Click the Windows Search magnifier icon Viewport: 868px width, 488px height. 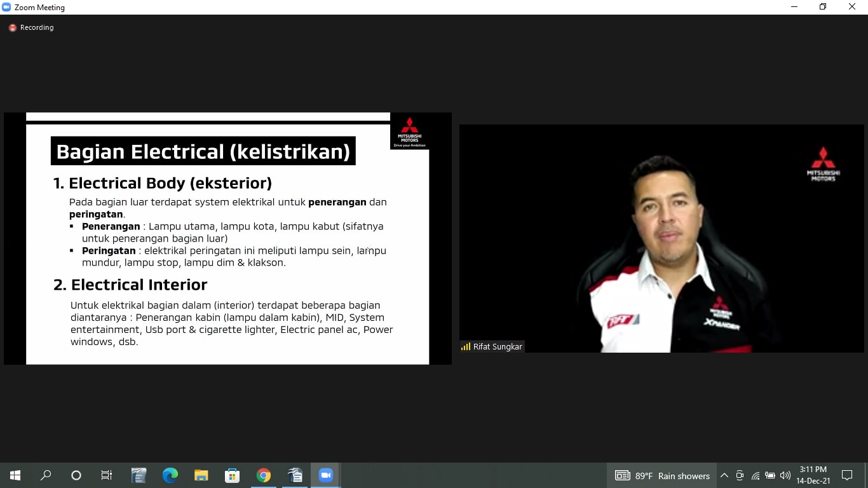click(x=46, y=475)
